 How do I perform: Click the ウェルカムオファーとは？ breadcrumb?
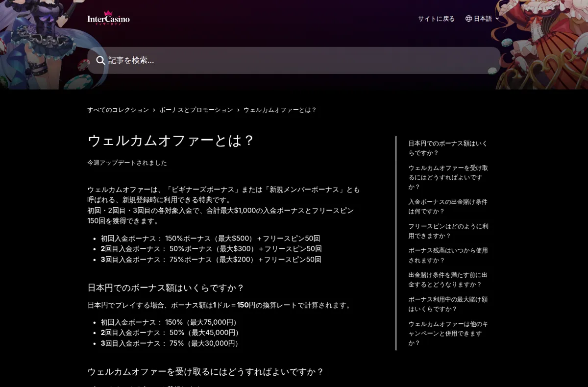[280, 110]
